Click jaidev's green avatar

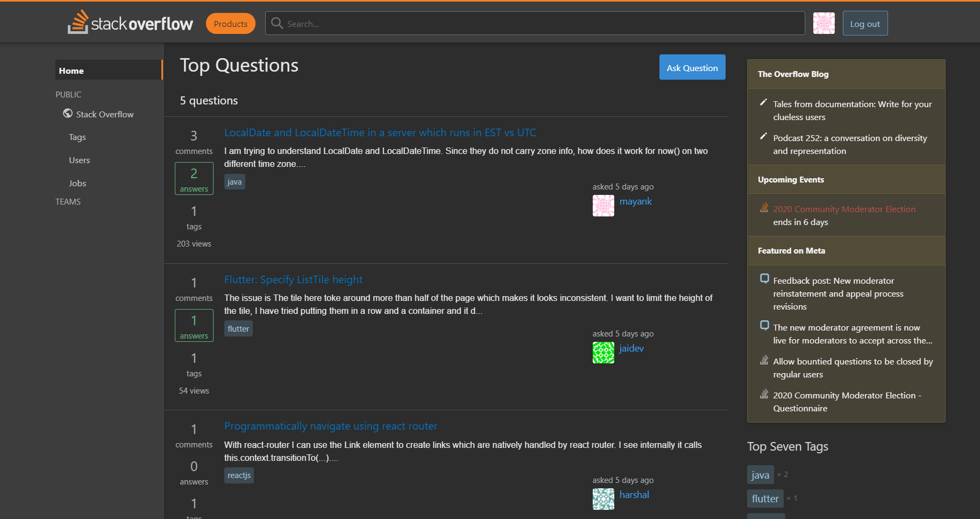point(603,353)
